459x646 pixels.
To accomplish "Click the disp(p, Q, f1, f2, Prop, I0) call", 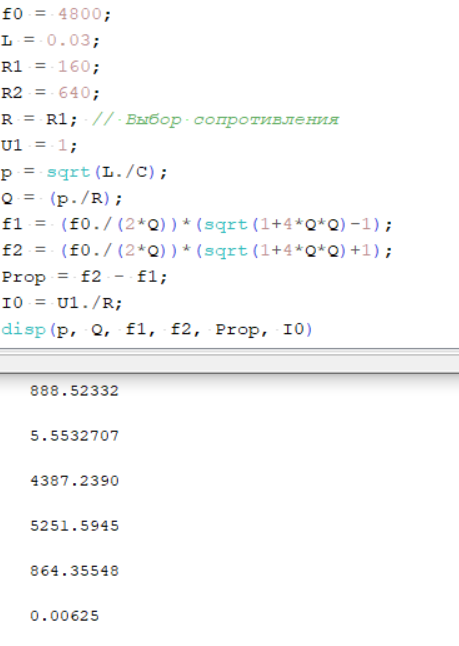I will tap(157, 330).
